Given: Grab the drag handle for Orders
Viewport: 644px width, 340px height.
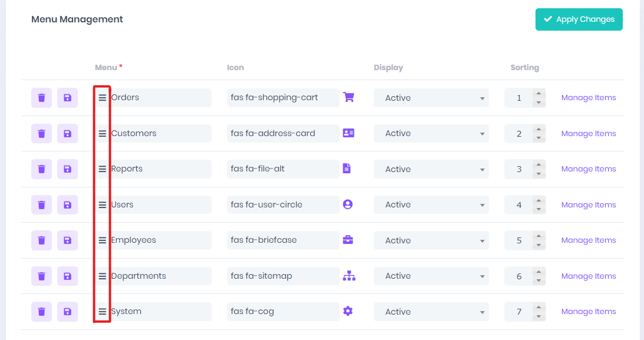Looking at the screenshot, I should click(x=102, y=98).
